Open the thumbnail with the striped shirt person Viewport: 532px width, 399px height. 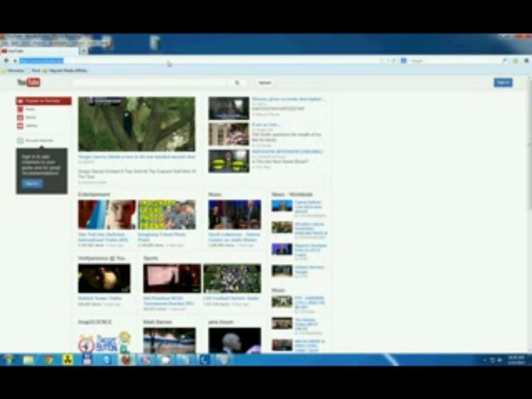coord(229,135)
